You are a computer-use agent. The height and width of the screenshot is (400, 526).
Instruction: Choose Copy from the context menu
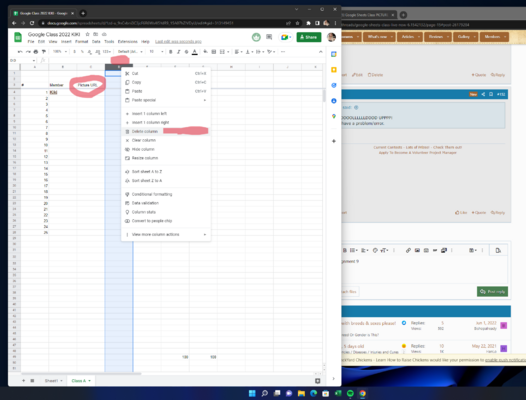[x=166, y=82]
